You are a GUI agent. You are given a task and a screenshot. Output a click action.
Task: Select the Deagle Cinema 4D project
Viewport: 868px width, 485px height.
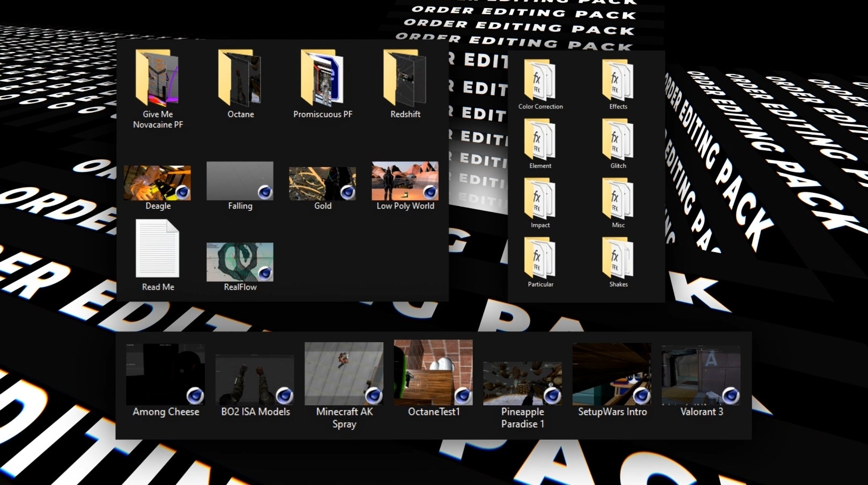(x=158, y=180)
